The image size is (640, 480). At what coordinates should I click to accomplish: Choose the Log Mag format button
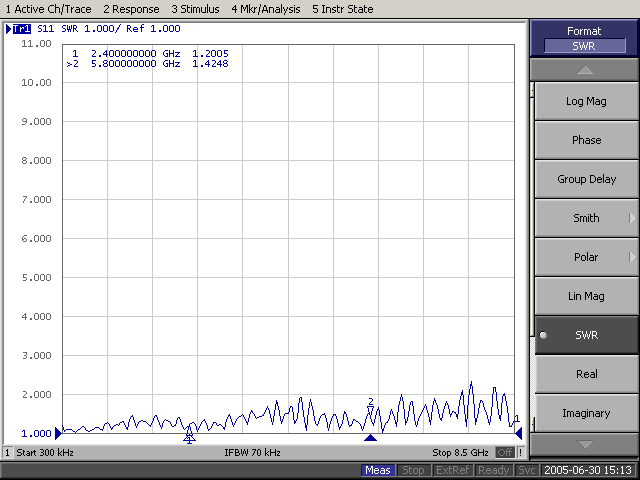click(586, 101)
